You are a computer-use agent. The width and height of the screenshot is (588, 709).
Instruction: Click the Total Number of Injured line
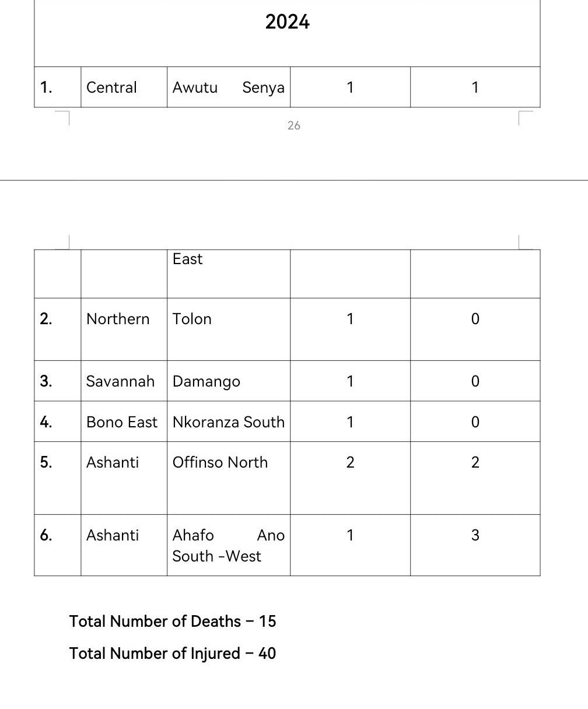[173, 654]
